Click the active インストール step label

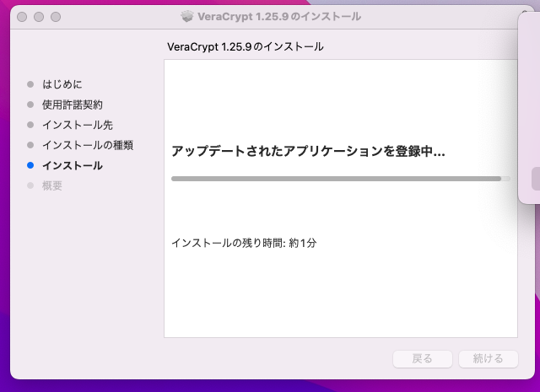(73, 165)
